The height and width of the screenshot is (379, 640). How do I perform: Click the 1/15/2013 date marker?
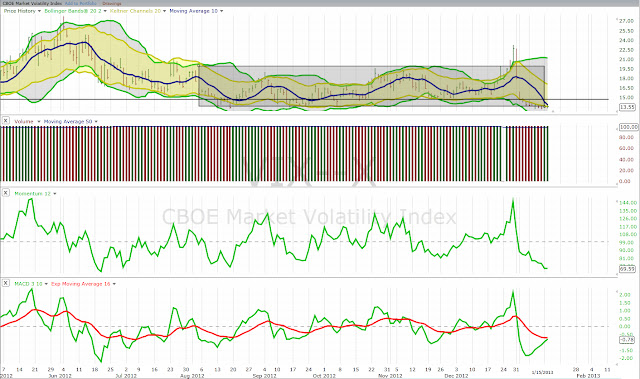click(x=542, y=372)
